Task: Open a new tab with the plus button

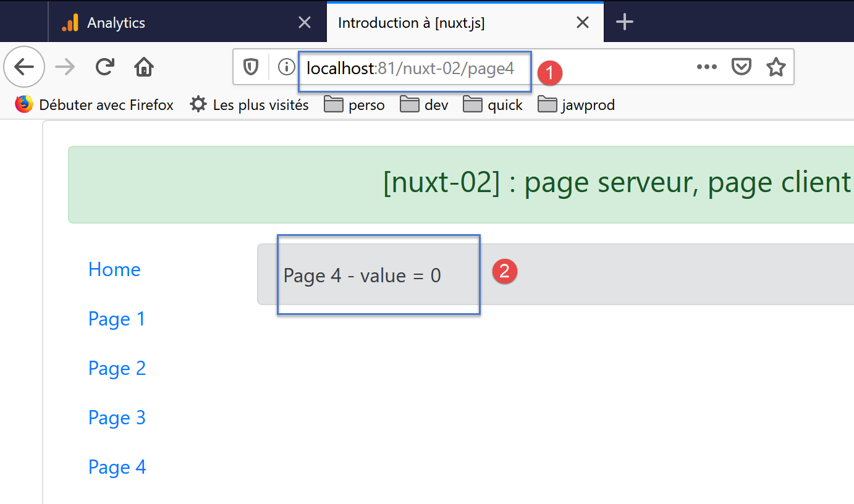Action: pyautogui.click(x=625, y=23)
